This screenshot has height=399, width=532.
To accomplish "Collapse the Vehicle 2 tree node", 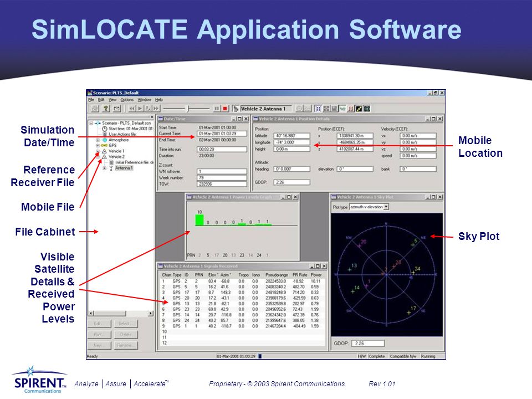I will click(x=98, y=157).
